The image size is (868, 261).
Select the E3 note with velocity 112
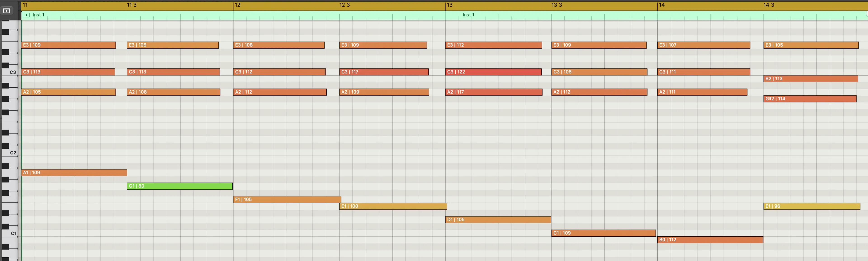point(493,45)
